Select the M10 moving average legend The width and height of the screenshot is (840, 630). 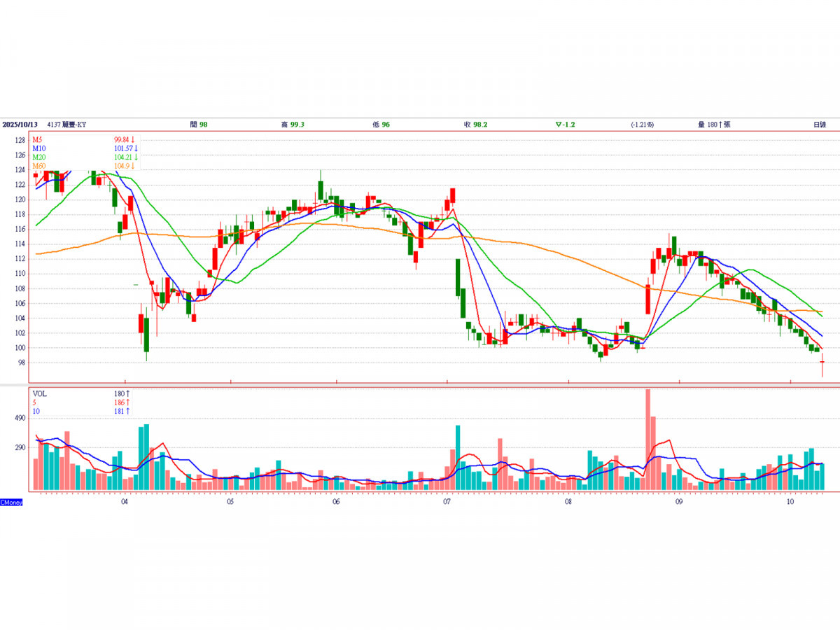point(38,148)
